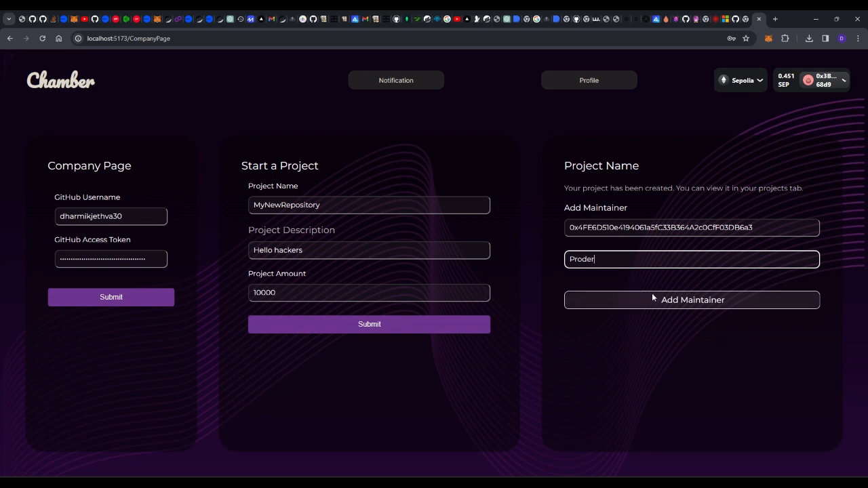Open the tab search dropdown arrow

pyautogui.click(x=9, y=19)
